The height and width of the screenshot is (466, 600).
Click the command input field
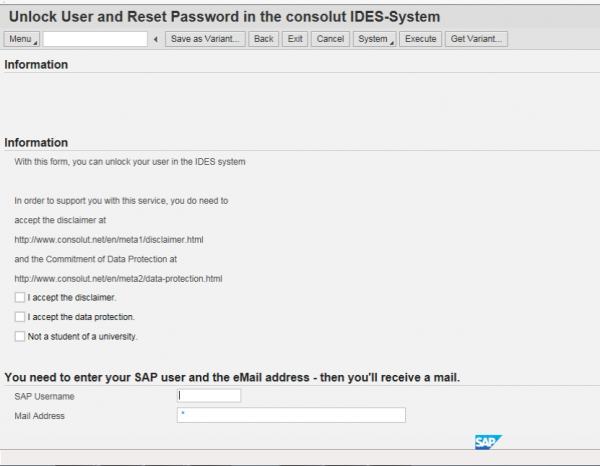click(x=95, y=39)
